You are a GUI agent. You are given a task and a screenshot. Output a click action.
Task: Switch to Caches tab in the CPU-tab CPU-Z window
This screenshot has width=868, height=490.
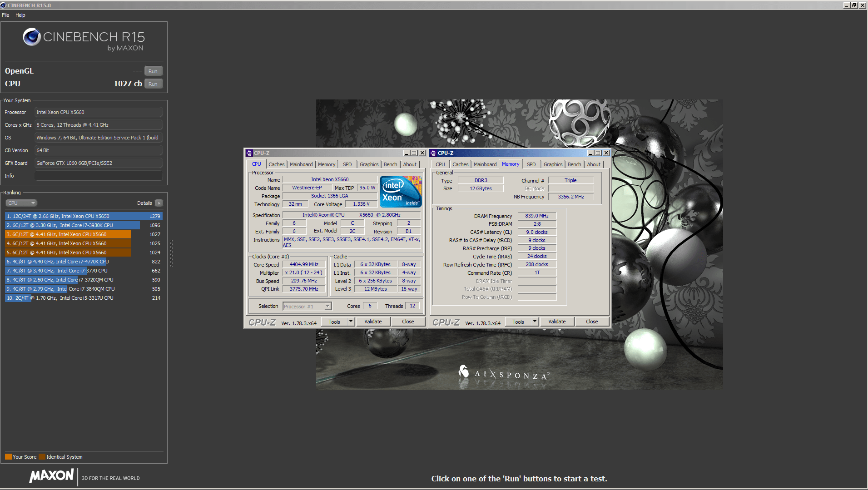click(x=276, y=164)
